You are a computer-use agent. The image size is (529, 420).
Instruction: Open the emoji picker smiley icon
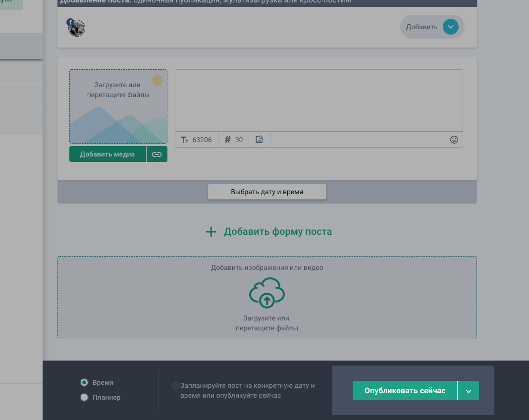coord(454,140)
